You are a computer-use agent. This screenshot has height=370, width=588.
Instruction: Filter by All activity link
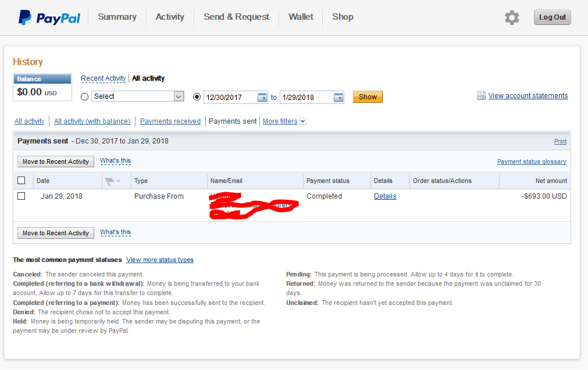pos(29,121)
